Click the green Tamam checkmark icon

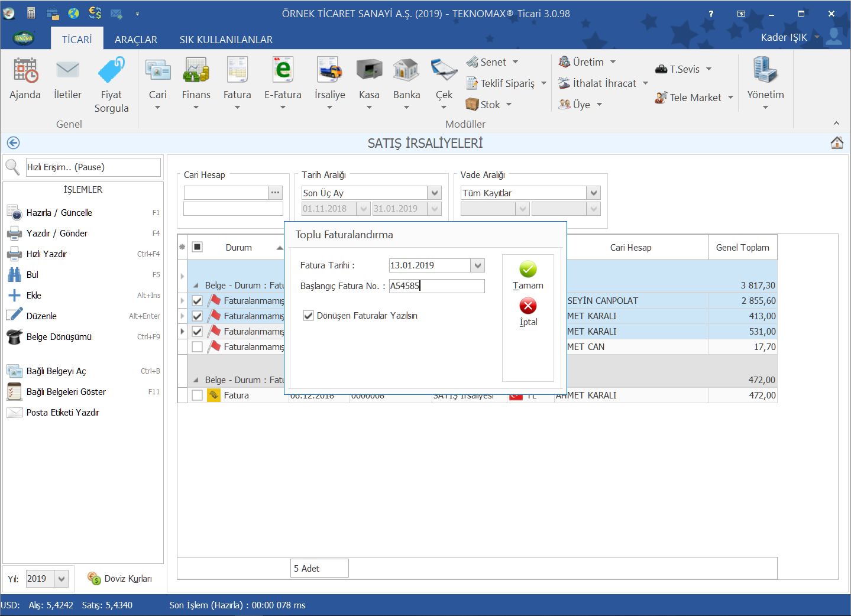coord(528,270)
